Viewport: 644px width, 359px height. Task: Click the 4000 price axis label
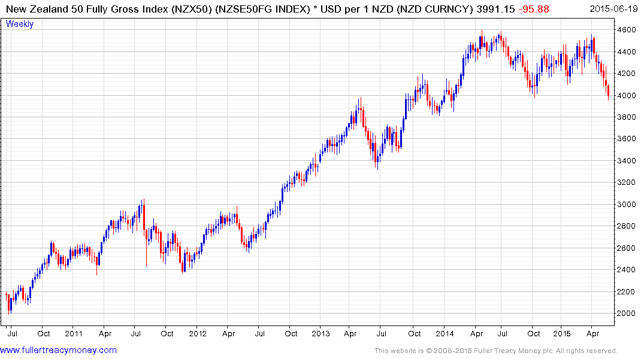[627, 95]
